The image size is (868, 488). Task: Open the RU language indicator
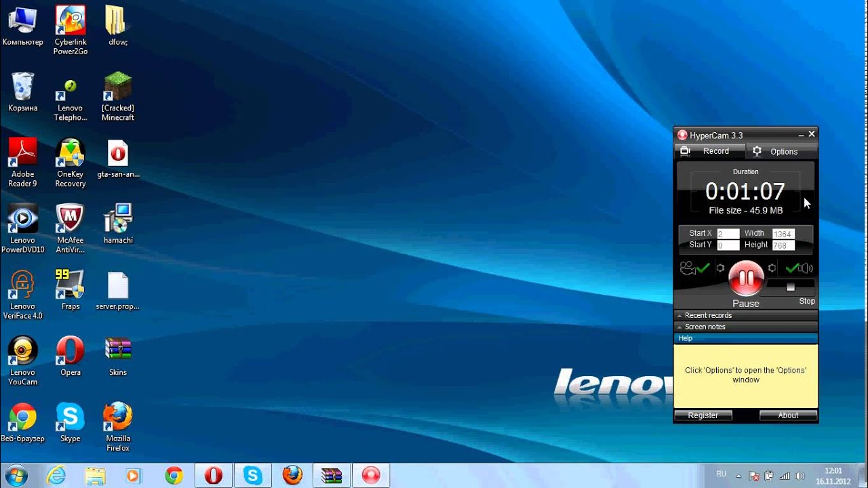[721, 474]
